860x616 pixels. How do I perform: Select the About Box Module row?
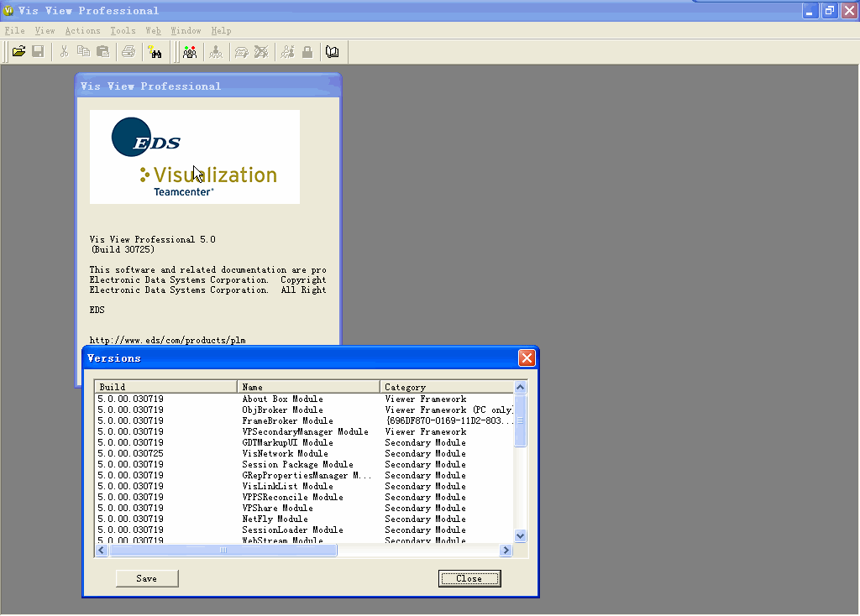(x=304, y=399)
